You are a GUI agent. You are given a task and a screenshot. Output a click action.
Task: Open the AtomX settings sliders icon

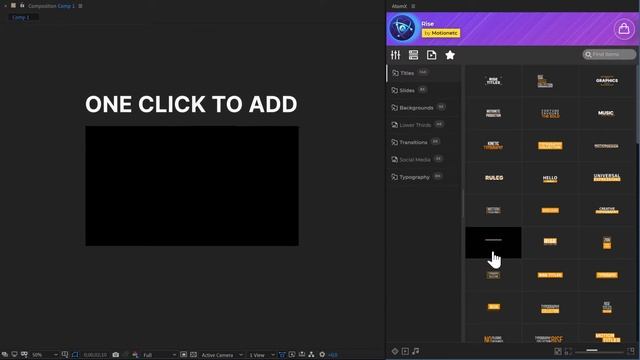(x=395, y=55)
